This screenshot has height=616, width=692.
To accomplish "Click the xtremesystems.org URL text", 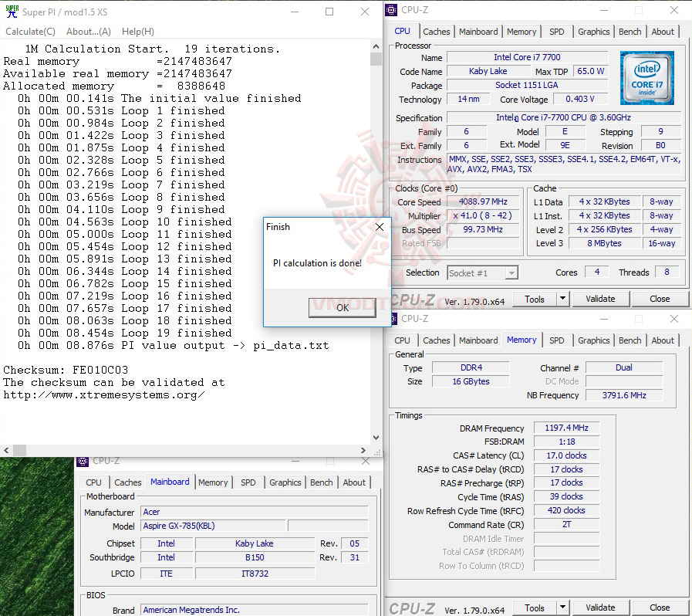I will pyautogui.click(x=103, y=394).
